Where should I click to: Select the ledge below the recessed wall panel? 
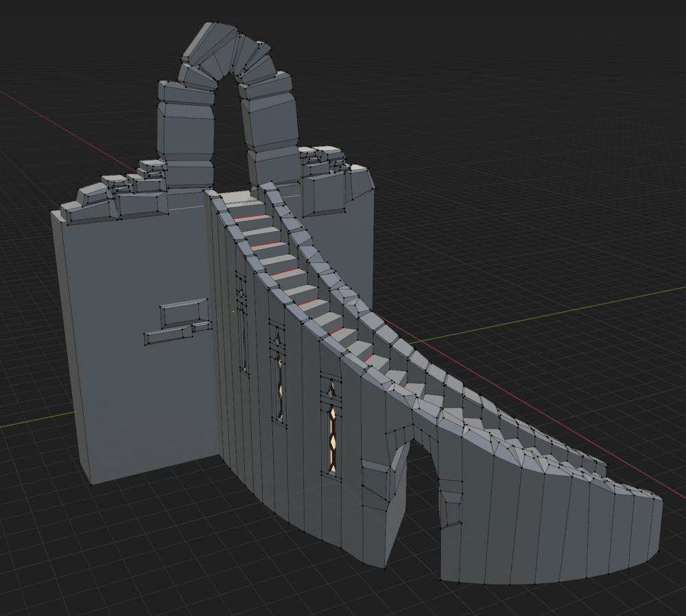point(177,333)
